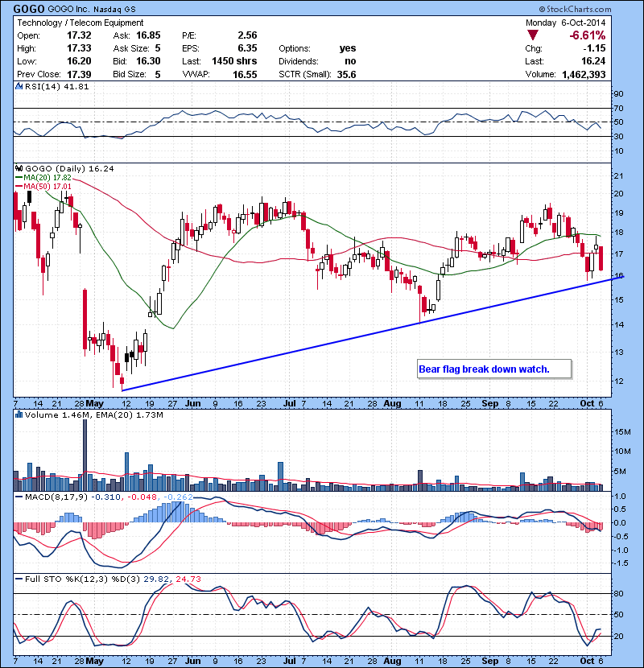Click the 80 level on stochastic axis
The height and width of the screenshot is (668, 644).
[x=619, y=593]
